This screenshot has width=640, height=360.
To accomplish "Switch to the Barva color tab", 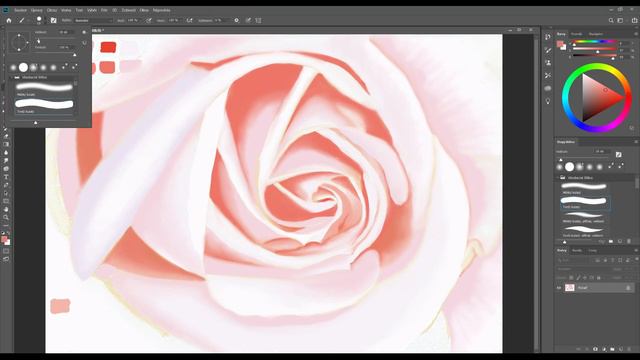I will 561,34.
